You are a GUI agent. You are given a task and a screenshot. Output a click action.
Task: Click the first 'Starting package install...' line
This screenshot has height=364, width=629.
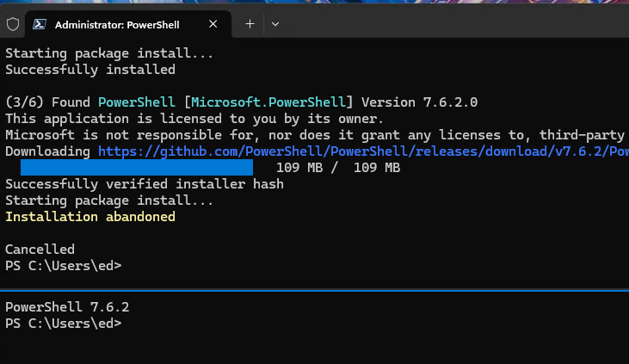pos(109,53)
